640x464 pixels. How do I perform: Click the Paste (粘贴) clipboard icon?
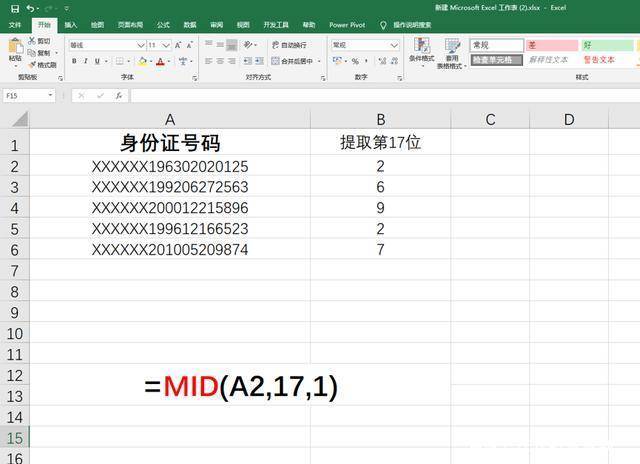coord(14,47)
